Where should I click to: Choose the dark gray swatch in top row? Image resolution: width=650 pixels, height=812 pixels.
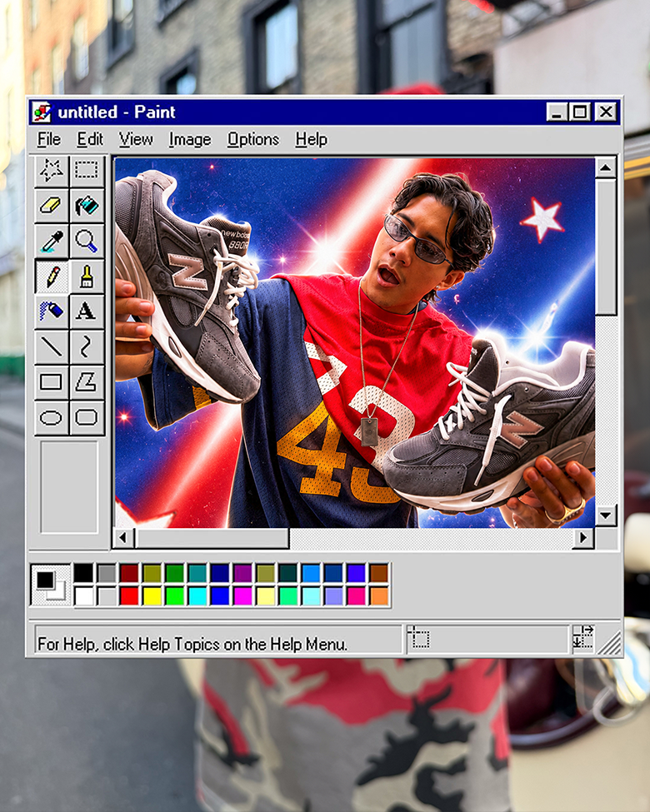tap(107, 573)
